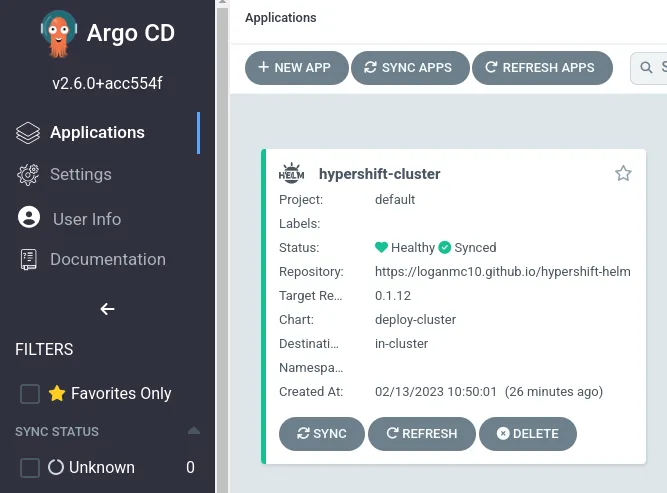Click the Documentation book icon
The image size is (667, 493).
click(29, 259)
